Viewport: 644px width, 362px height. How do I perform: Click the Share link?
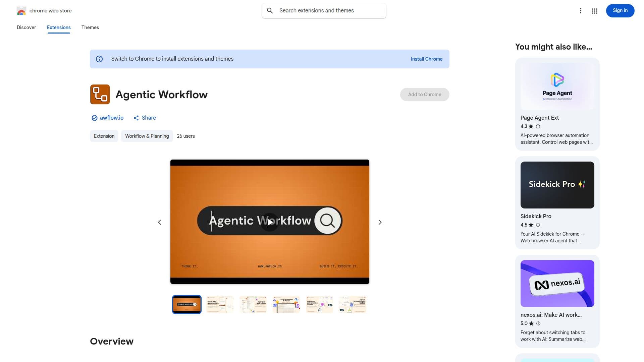click(x=149, y=118)
